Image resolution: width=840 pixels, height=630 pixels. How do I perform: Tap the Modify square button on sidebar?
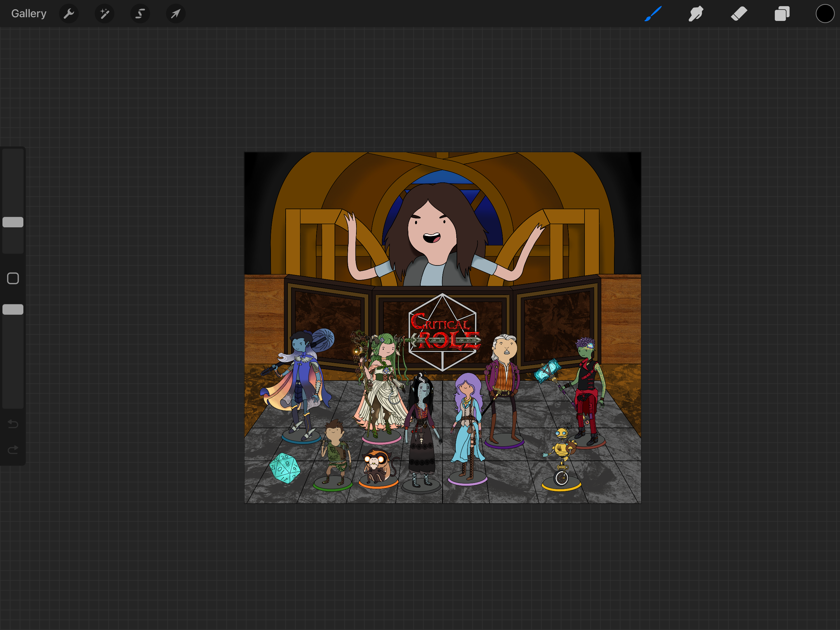click(x=13, y=278)
